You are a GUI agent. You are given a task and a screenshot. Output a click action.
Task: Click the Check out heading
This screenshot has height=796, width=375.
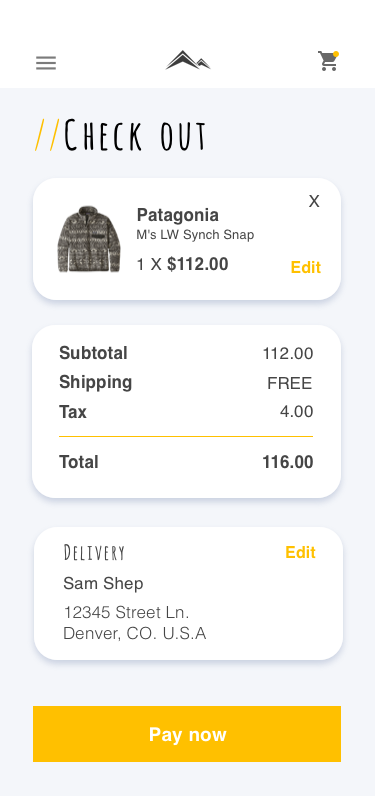point(120,135)
